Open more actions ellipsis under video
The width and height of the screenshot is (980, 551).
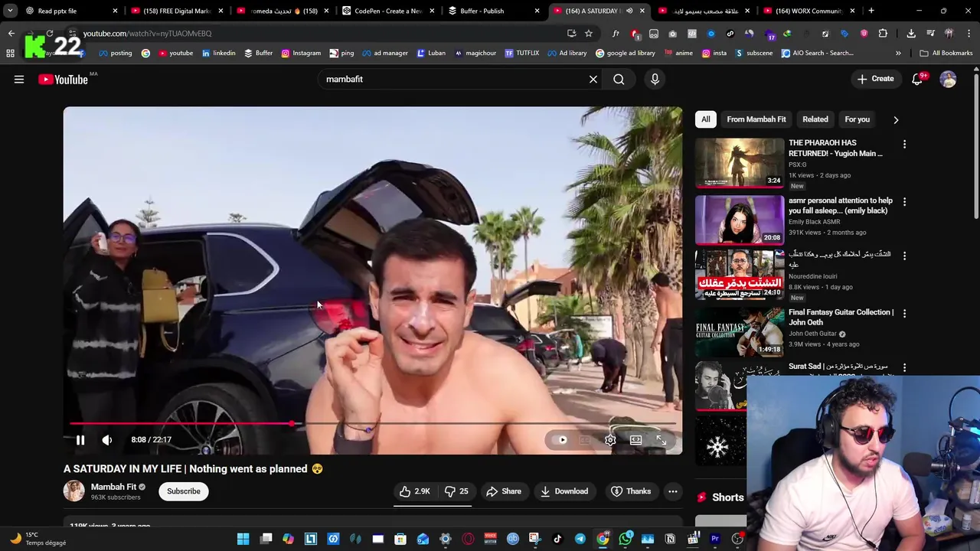672,491
